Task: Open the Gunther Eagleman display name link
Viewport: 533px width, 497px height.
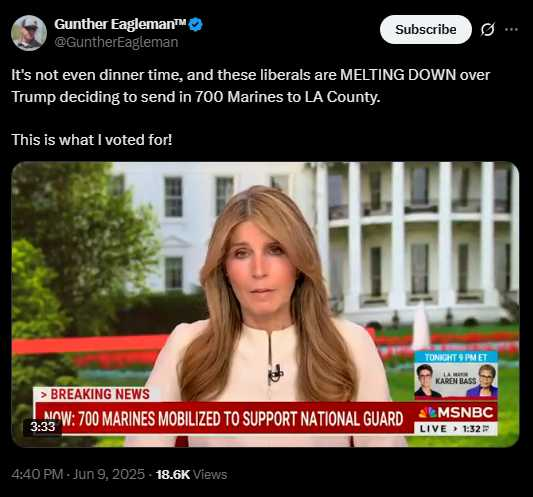Action: 120,24
